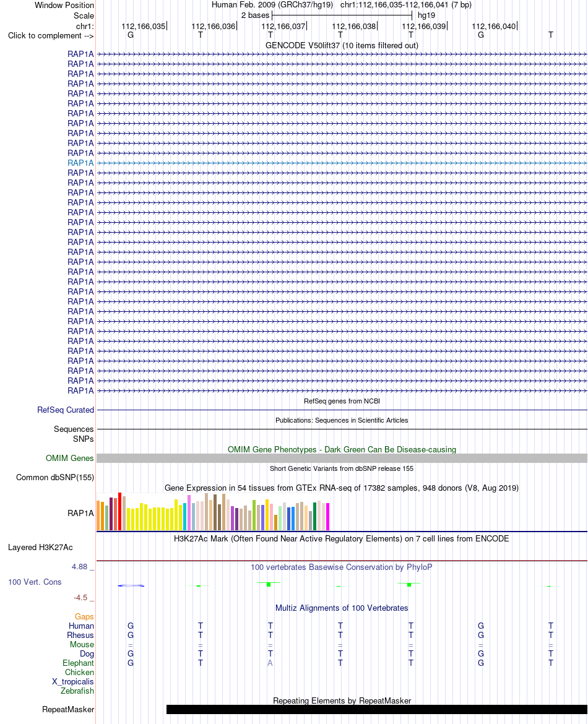
Task: Click the gray OMIM Genes bar
Action: [x=342, y=458]
